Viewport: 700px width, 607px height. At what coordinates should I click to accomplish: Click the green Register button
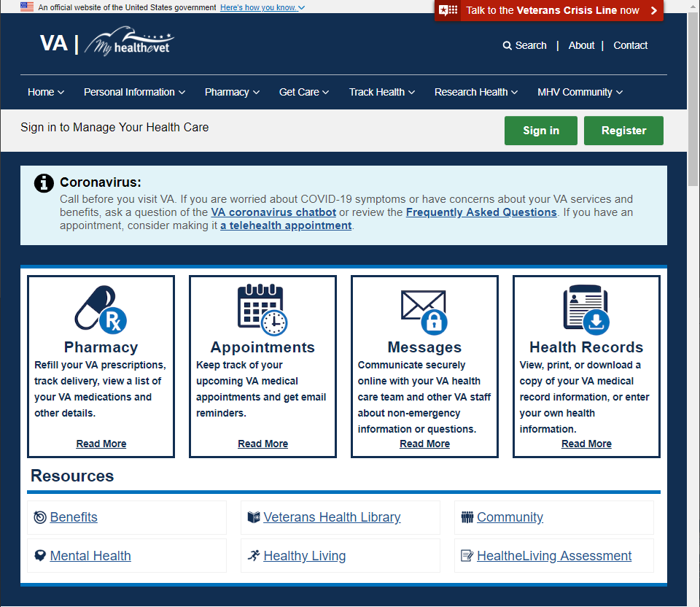(x=623, y=131)
